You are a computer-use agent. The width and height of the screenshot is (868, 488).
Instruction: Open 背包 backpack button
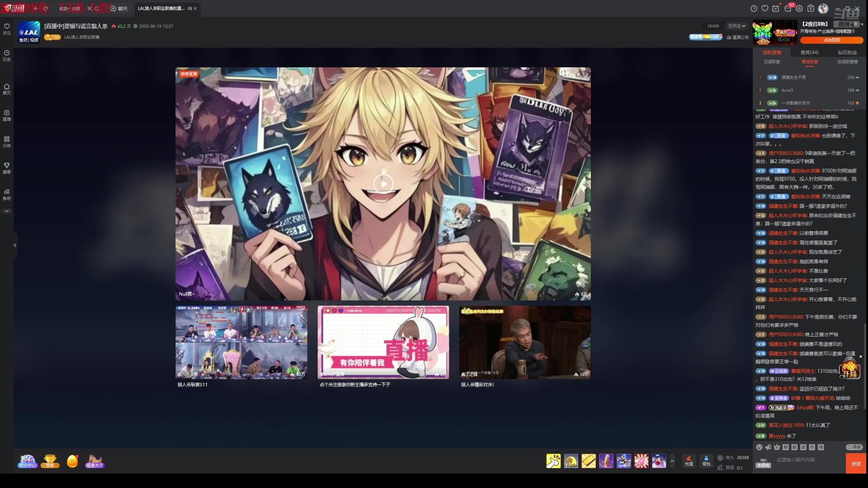click(x=706, y=461)
